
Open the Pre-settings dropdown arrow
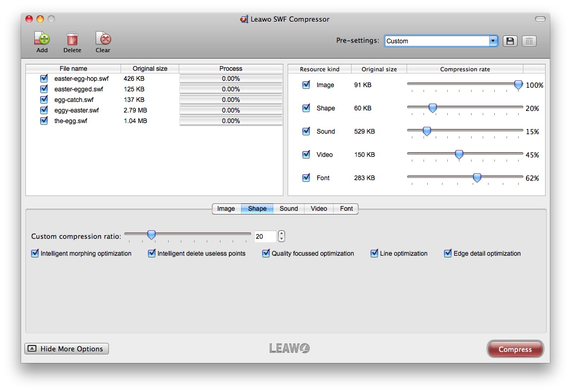tap(493, 41)
